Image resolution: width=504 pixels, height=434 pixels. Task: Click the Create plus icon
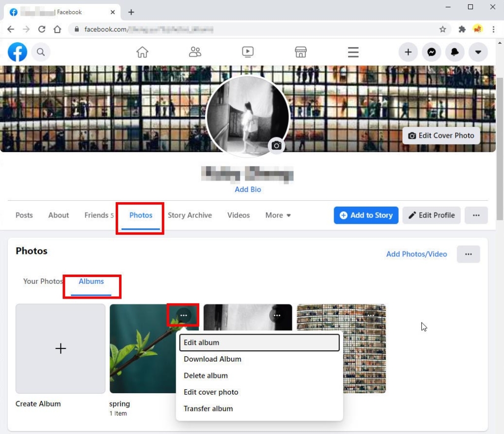click(x=408, y=52)
